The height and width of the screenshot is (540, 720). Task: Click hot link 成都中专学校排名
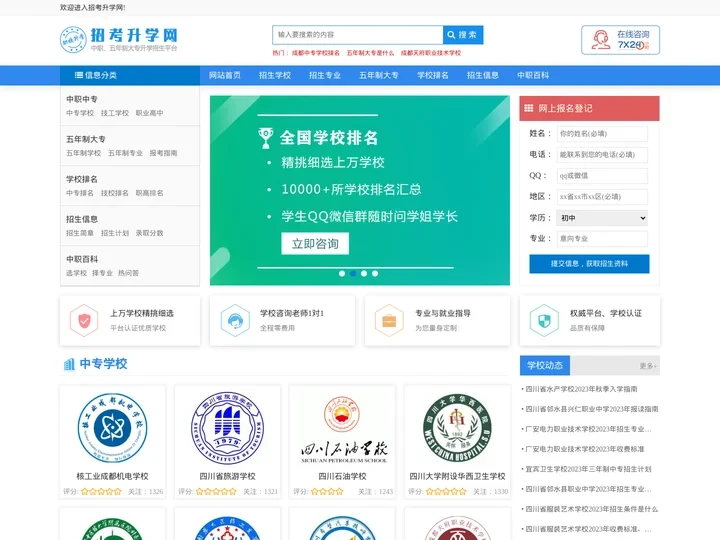coord(315,53)
